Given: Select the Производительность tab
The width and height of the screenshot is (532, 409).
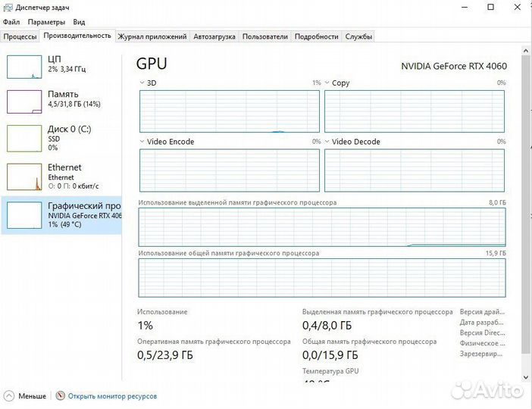Looking at the screenshot, I should point(77,36).
